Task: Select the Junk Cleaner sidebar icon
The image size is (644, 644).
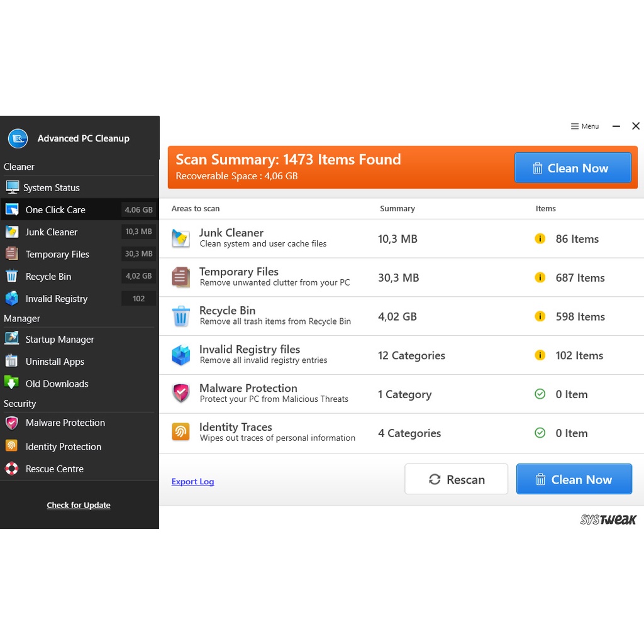Action: point(12,232)
